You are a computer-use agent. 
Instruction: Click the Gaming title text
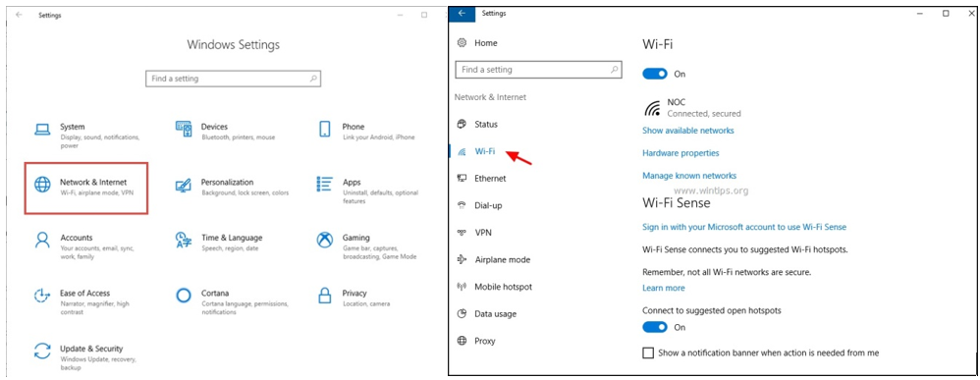pos(356,238)
